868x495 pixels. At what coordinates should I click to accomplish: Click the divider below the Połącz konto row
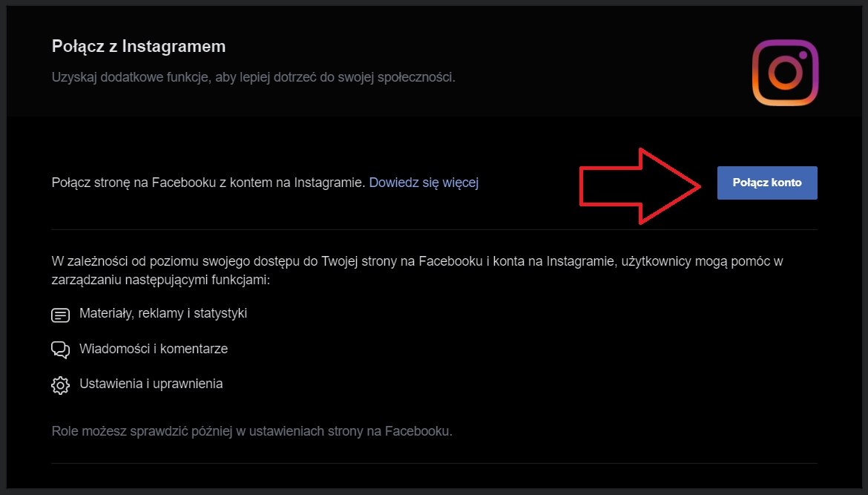(x=434, y=229)
